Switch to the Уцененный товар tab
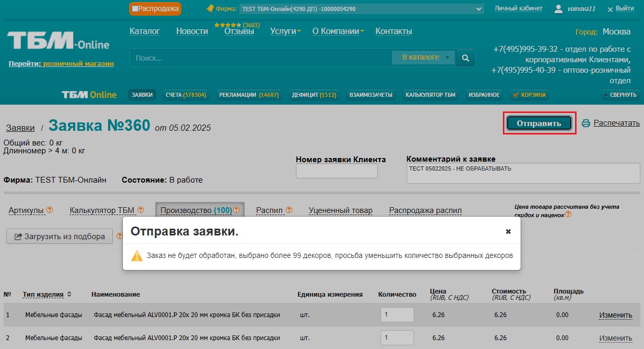This screenshot has height=349, width=644. coord(340,210)
